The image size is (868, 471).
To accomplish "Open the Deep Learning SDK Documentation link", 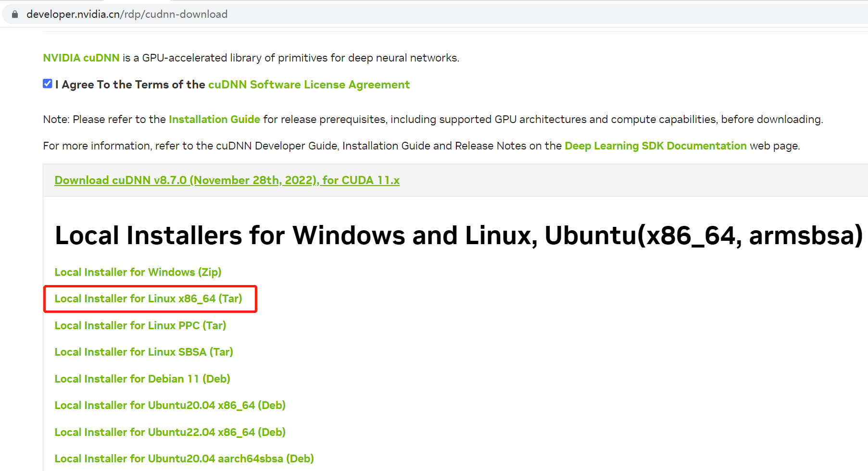I will [x=655, y=146].
